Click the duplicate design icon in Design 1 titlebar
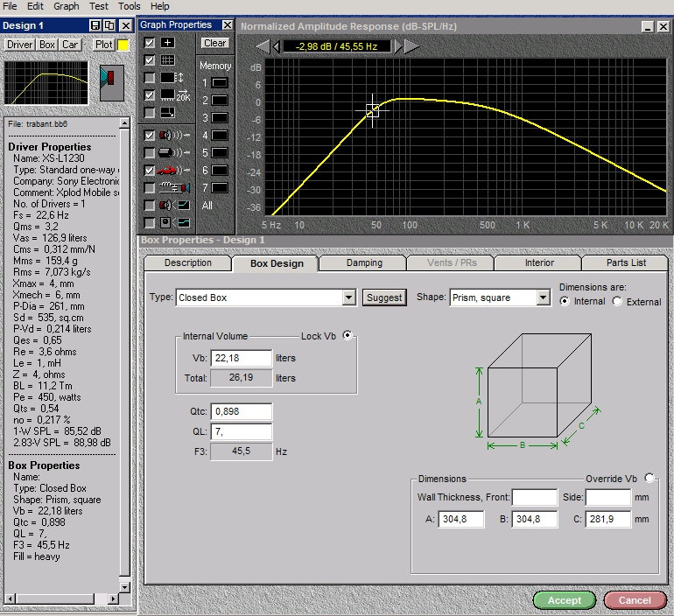Image resolution: width=674 pixels, height=616 pixels. click(109, 25)
